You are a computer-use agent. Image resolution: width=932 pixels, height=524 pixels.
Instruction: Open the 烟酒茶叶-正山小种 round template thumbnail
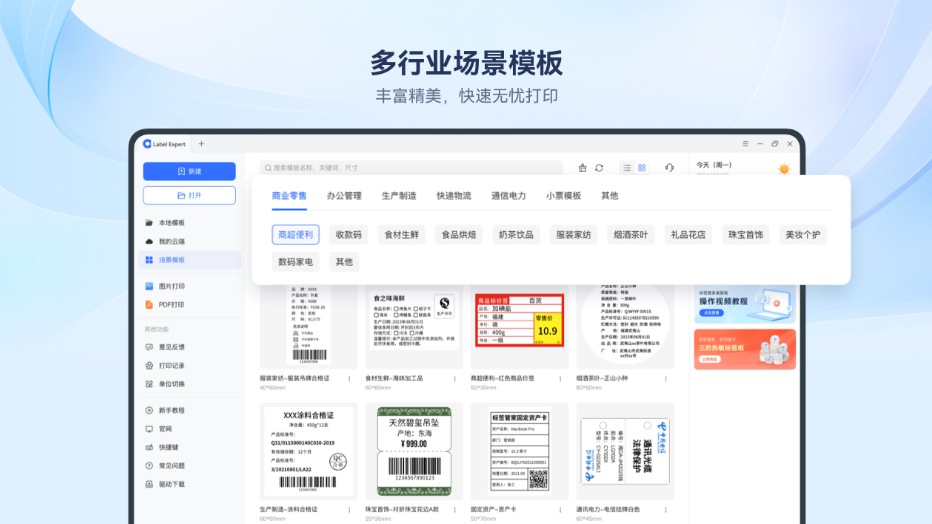tap(625, 326)
